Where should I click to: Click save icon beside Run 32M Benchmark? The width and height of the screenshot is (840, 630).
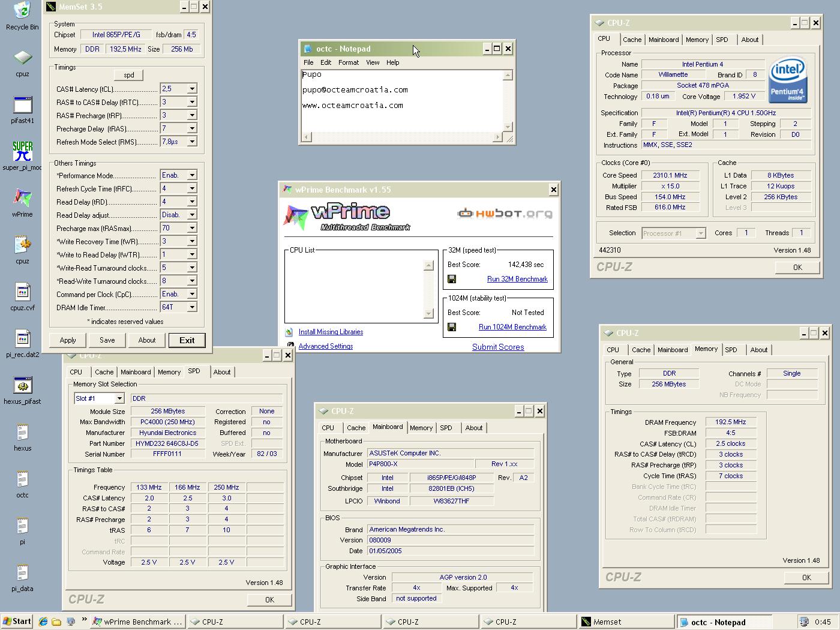click(452, 279)
